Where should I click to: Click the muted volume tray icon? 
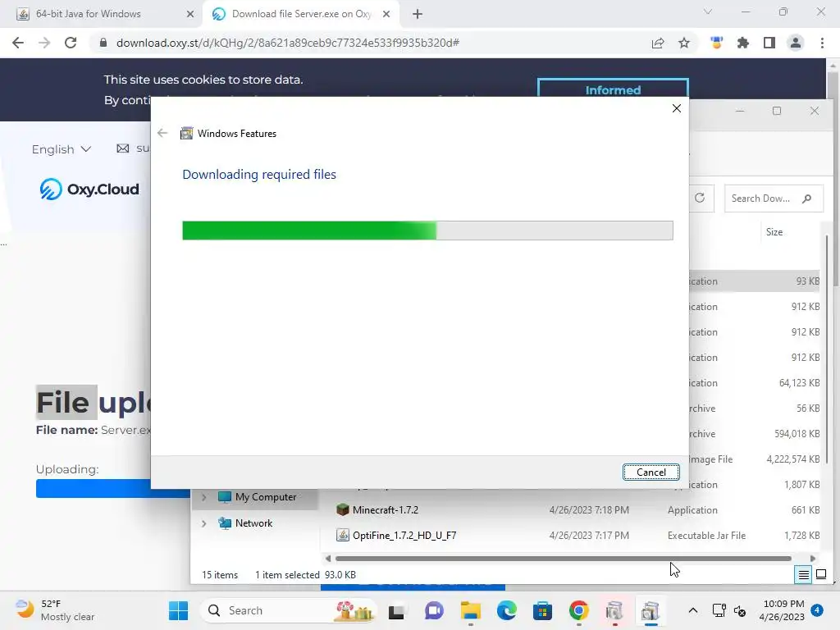pos(740,610)
